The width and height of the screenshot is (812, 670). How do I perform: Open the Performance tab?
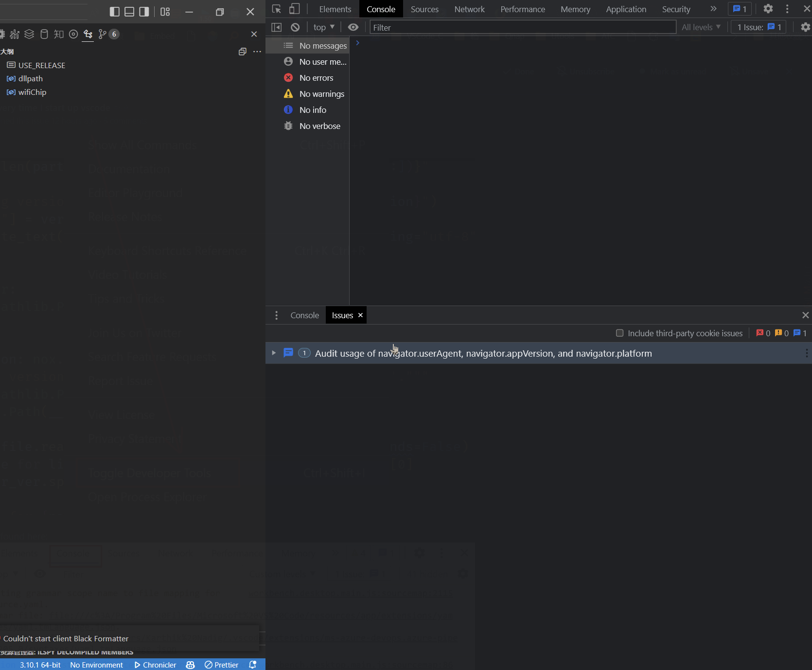pos(523,9)
